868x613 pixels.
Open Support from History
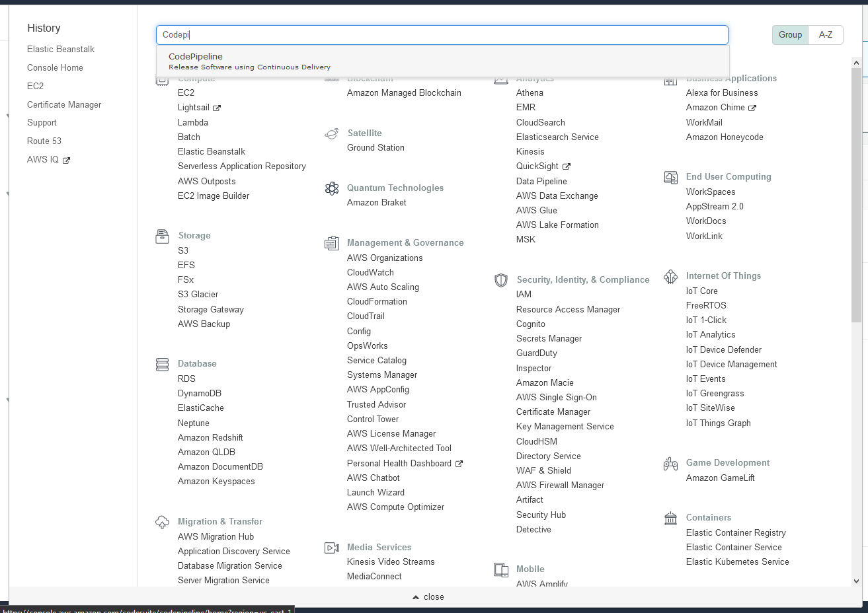[x=42, y=123]
